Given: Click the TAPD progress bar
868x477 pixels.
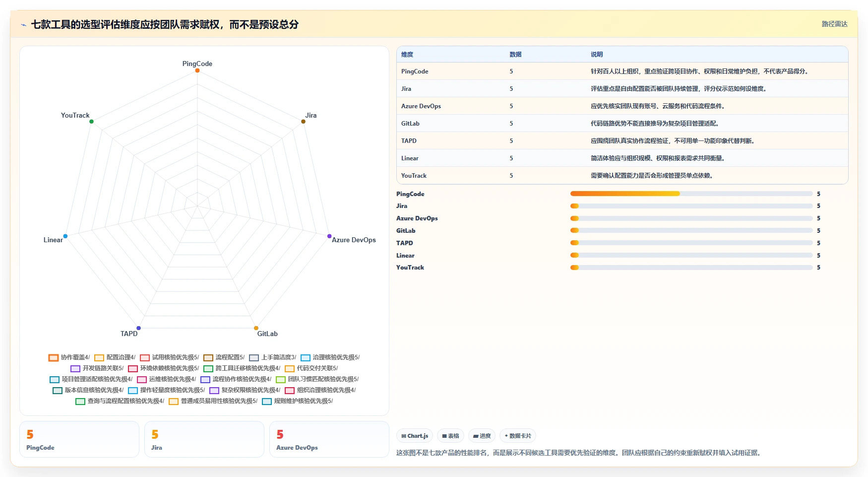Looking at the screenshot, I should [691, 243].
